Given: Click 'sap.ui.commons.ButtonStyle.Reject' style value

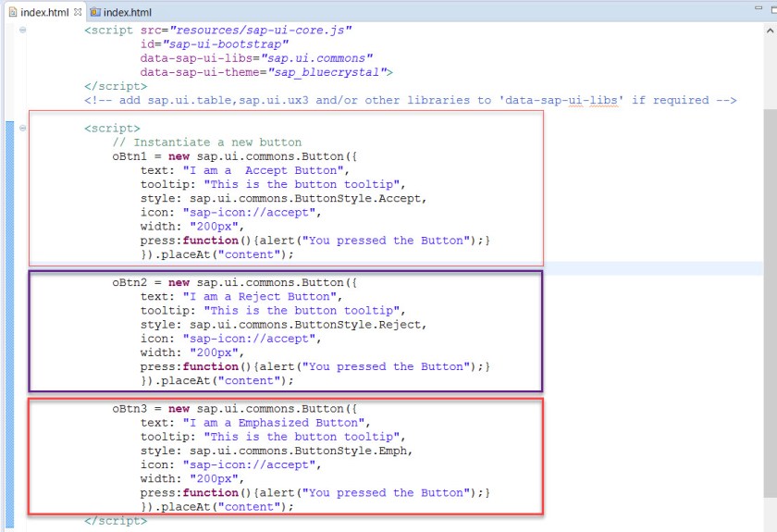Looking at the screenshot, I should 305,325.
